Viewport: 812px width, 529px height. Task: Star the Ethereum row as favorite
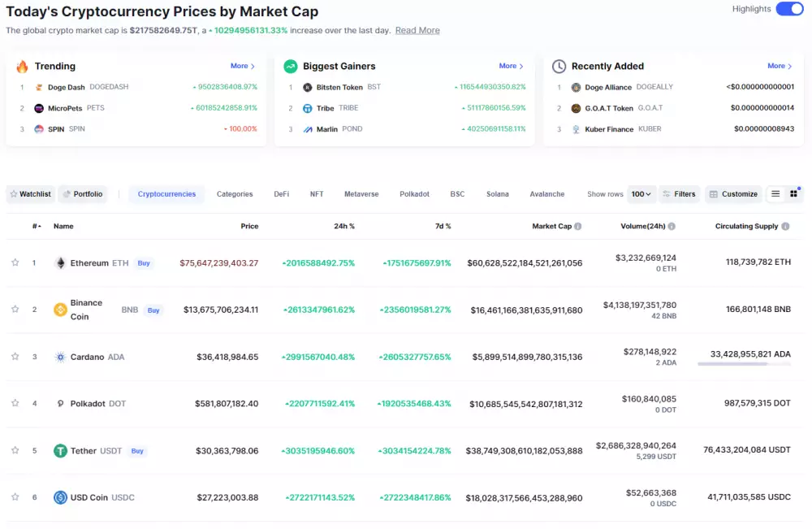pos(15,262)
